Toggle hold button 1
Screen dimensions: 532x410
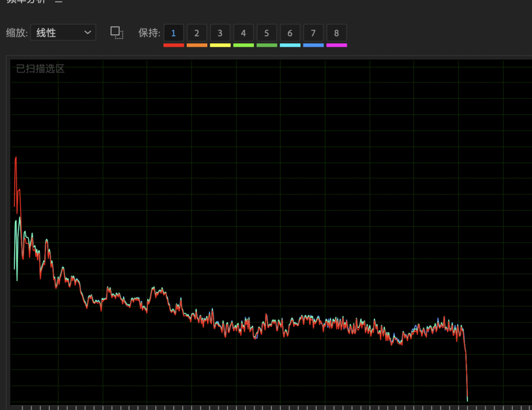173,33
